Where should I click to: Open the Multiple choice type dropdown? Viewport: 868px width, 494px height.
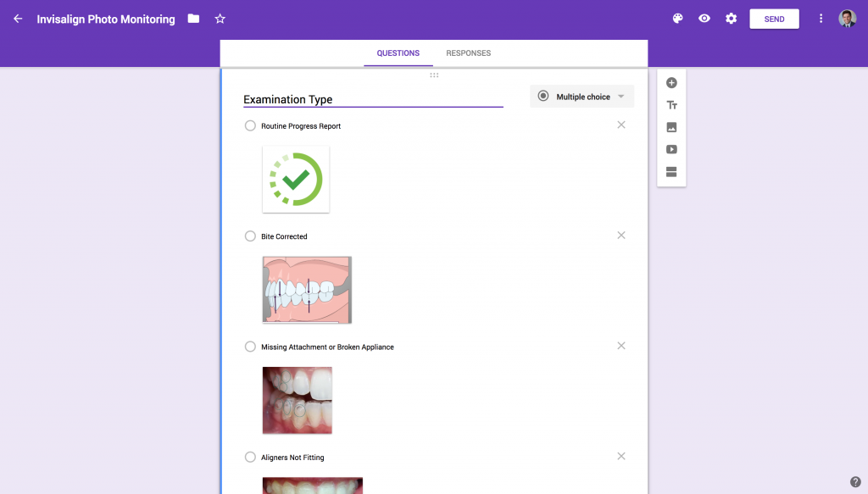tap(581, 97)
